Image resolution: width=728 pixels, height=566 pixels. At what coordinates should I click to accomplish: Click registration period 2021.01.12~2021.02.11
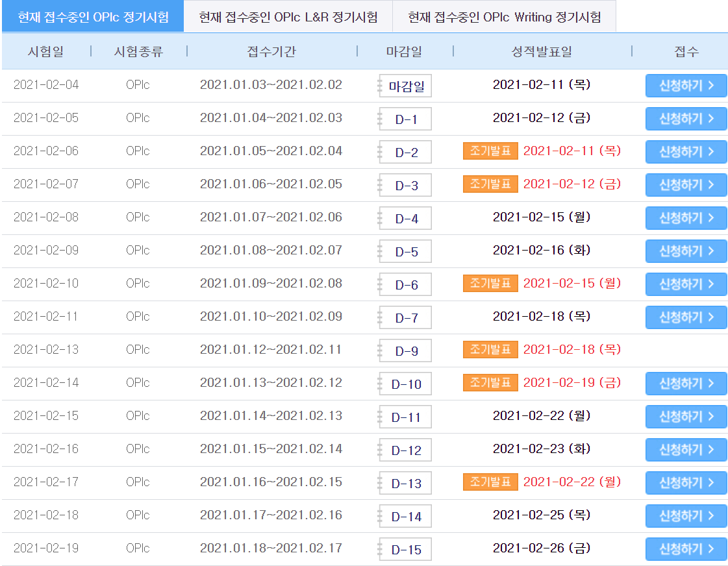point(271,349)
